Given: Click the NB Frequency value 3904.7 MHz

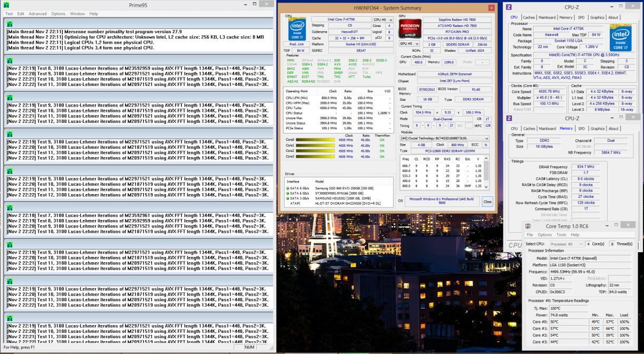Looking at the screenshot, I should click(x=610, y=152).
